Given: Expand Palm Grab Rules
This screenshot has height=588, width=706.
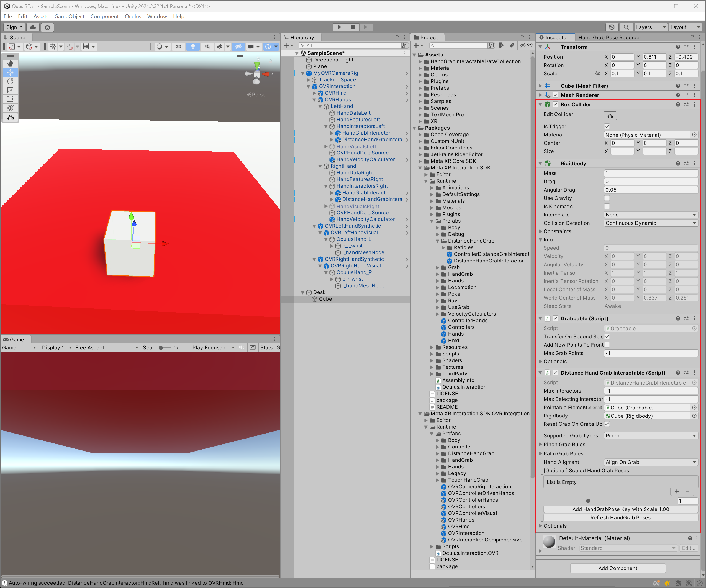Looking at the screenshot, I should click(x=541, y=453).
